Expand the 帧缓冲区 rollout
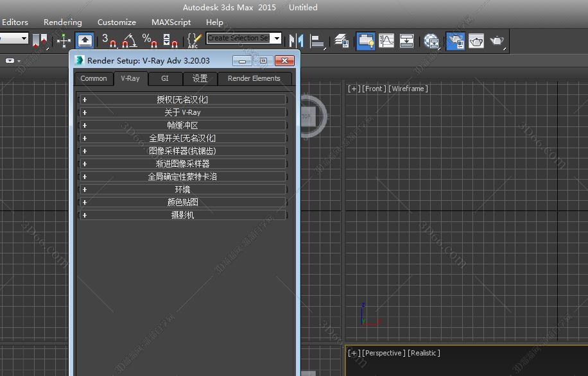 pyautogui.click(x=182, y=125)
